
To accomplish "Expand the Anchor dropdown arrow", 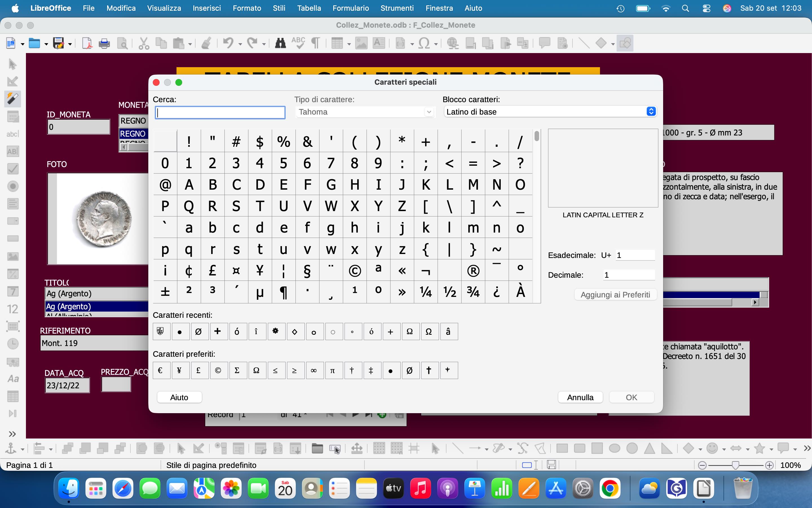I will (23, 449).
